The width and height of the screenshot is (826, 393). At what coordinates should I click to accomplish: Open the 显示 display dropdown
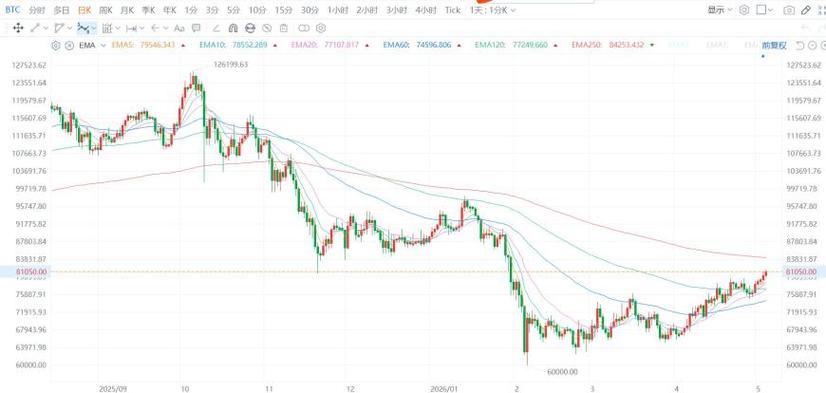(720, 10)
